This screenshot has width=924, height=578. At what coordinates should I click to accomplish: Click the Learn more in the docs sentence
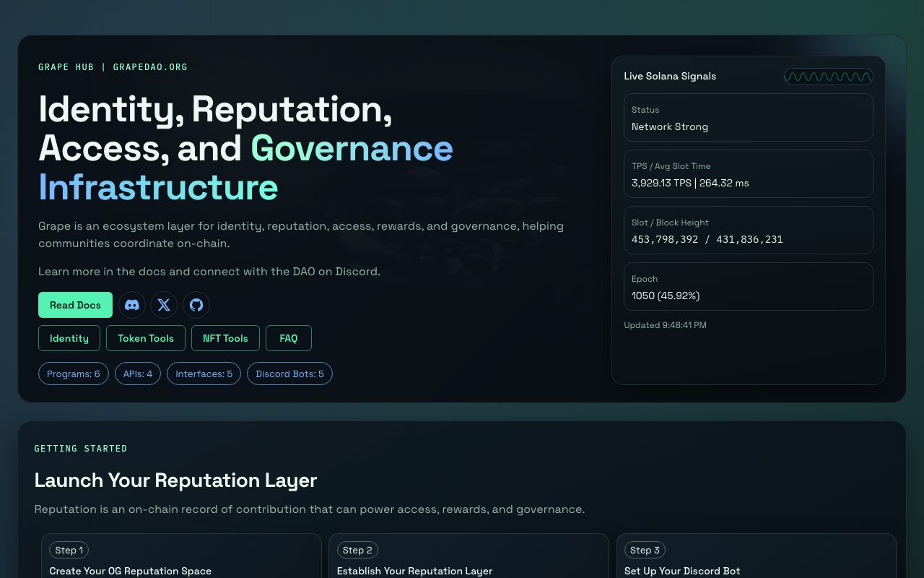coord(209,272)
